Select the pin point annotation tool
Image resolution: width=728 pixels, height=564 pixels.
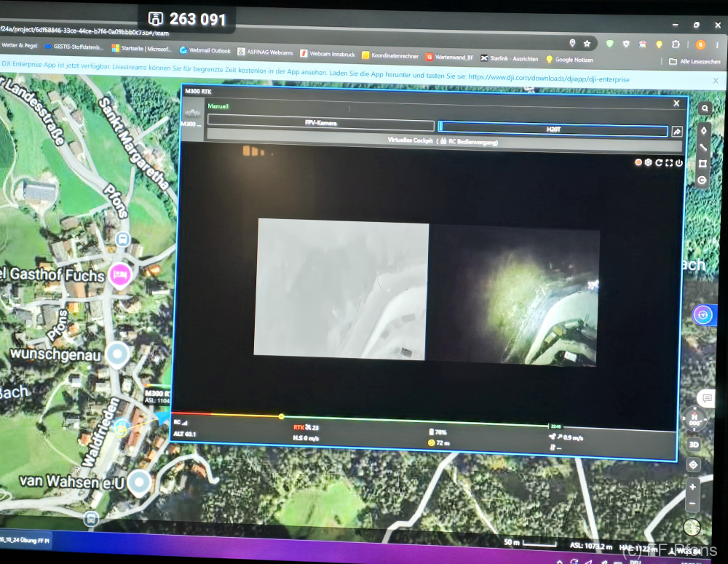pos(704,131)
